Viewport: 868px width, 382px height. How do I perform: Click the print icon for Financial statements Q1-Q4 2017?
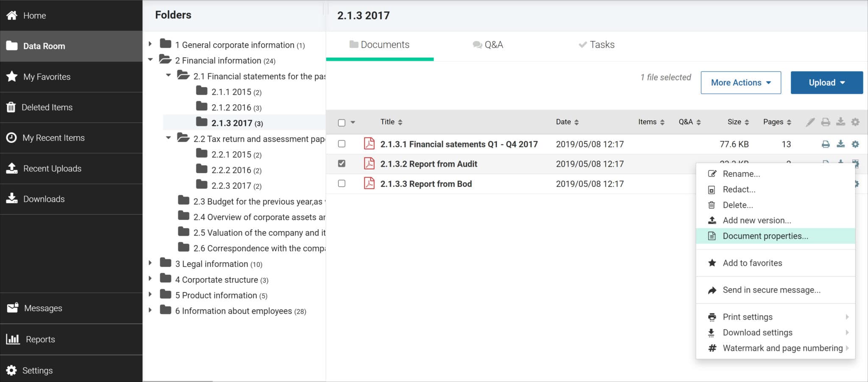point(825,144)
